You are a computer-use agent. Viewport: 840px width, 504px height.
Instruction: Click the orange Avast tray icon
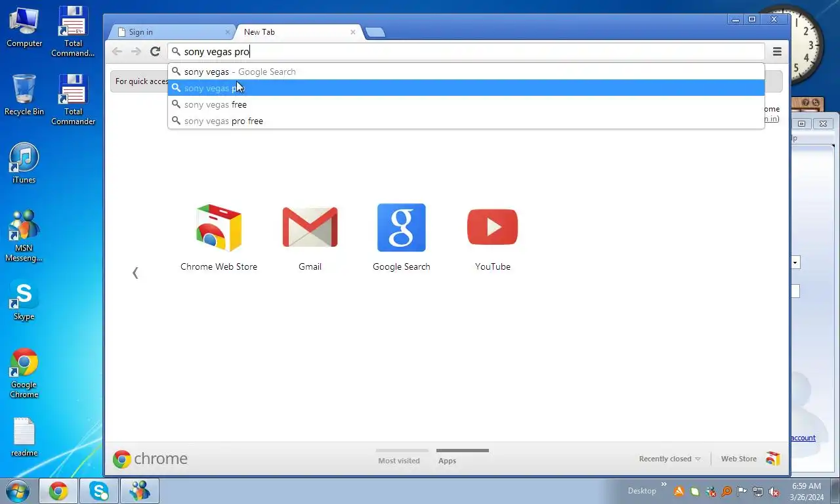pyautogui.click(x=679, y=492)
